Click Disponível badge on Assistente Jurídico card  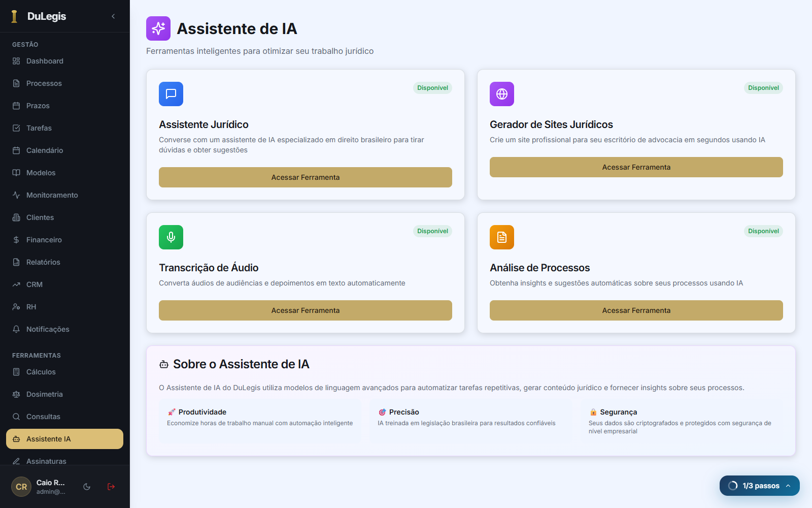click(x=432, y=88)
